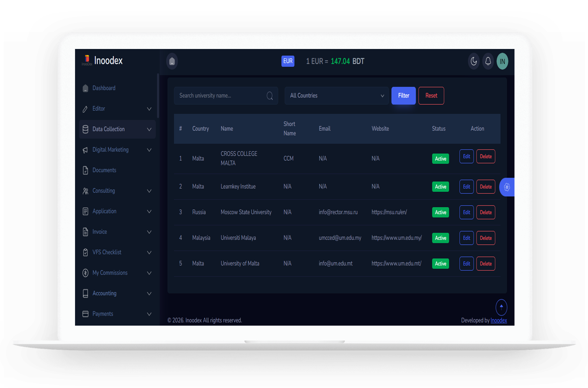Screen dimensions: 588x388
Task: Expand the Editor menu chevron
Action: pos(149,109)
